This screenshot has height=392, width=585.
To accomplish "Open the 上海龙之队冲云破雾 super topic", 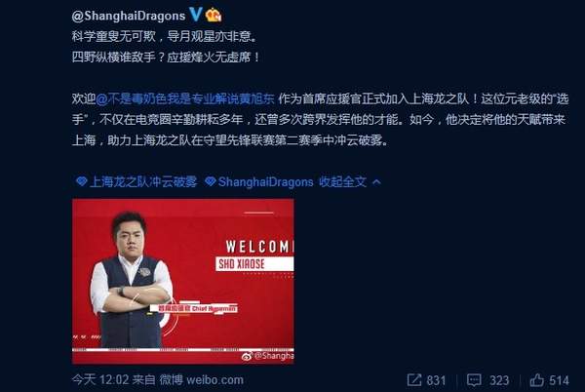I will 143,181.
